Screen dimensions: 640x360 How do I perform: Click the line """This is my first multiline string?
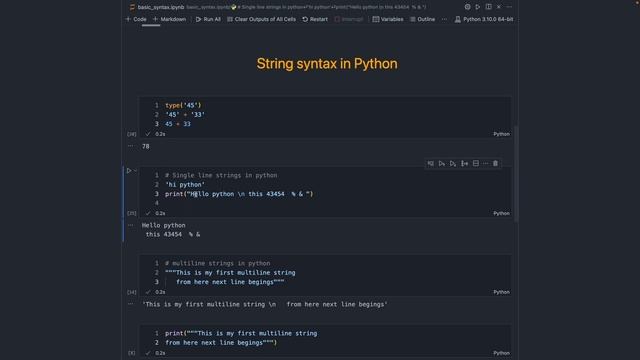click(230, 273)
